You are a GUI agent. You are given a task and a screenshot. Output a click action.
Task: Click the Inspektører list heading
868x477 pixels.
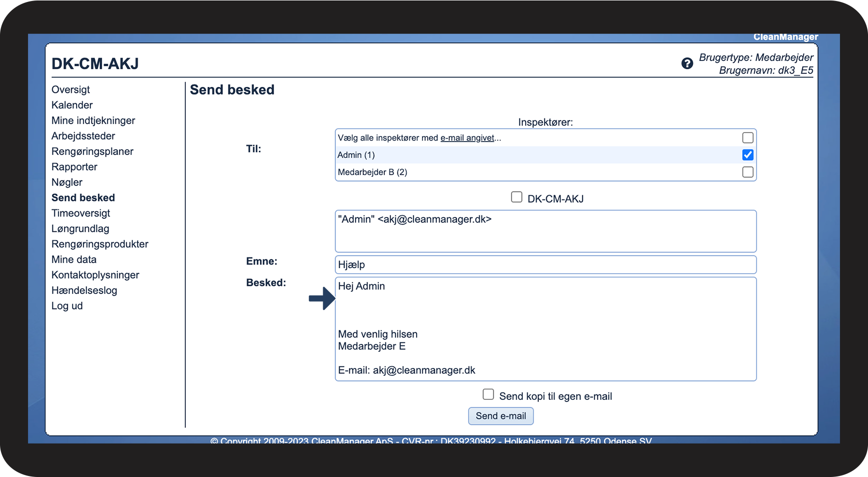click(x=546, y=122)
